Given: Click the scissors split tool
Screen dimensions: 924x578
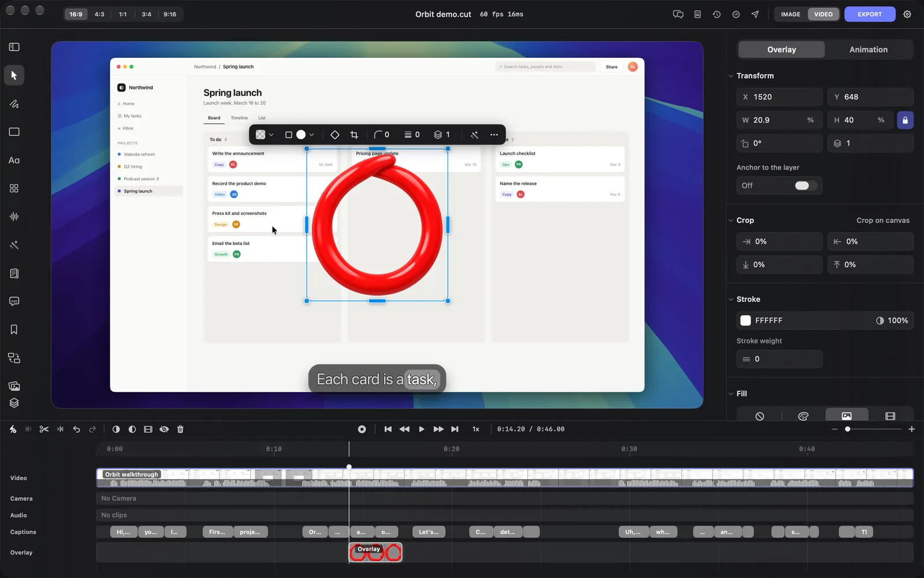Looking at the screenshot, I should [44, 429].
